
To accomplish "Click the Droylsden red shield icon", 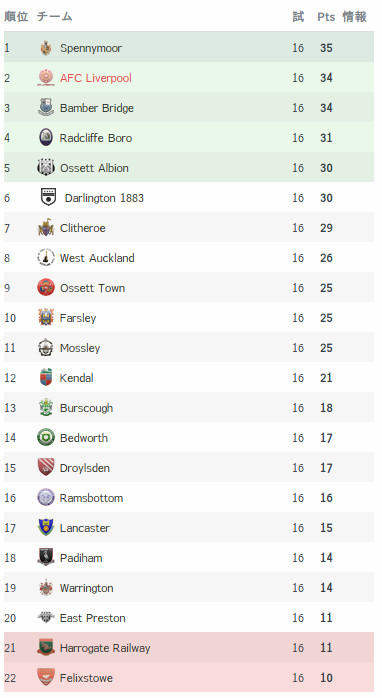I will [46, 467].
